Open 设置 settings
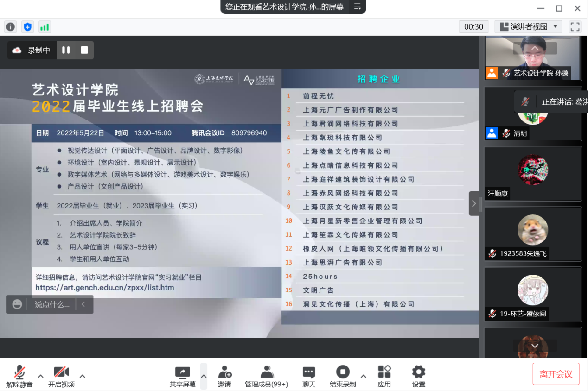588x391 pixels. [x=419, y=376]
